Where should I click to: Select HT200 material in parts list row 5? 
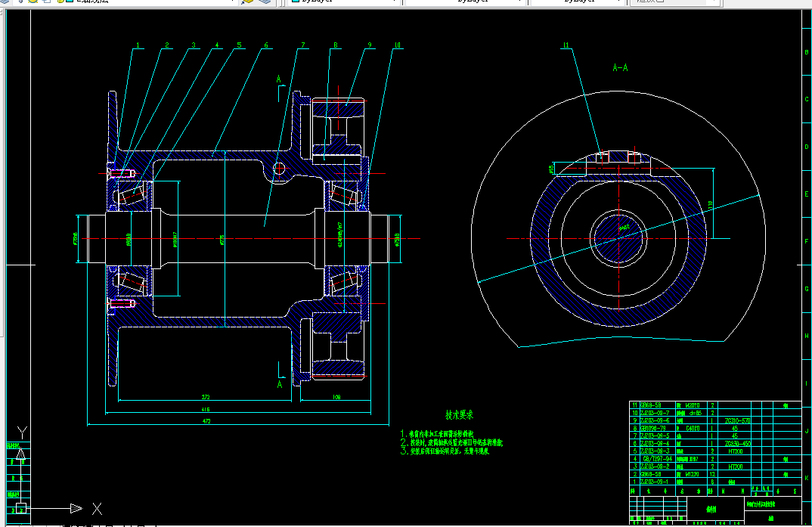click(736, 451)
